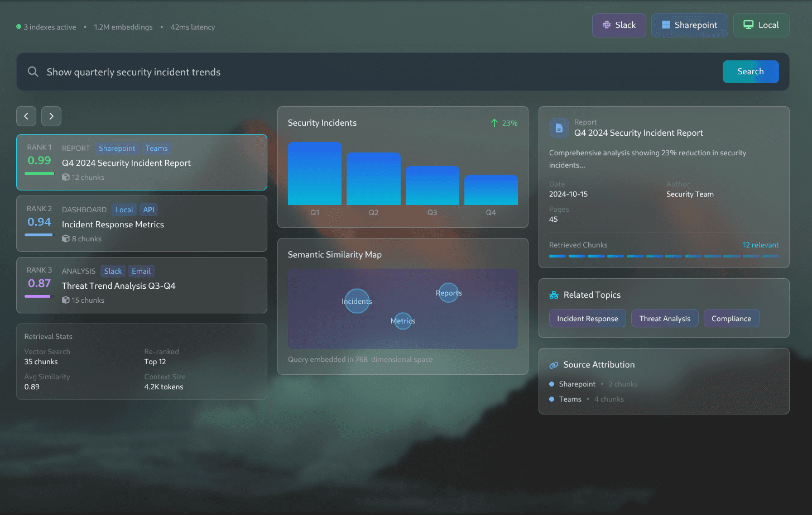Click the Sharepoint grid icon
This screenshot has height=515, width=812.
point(666,25)
